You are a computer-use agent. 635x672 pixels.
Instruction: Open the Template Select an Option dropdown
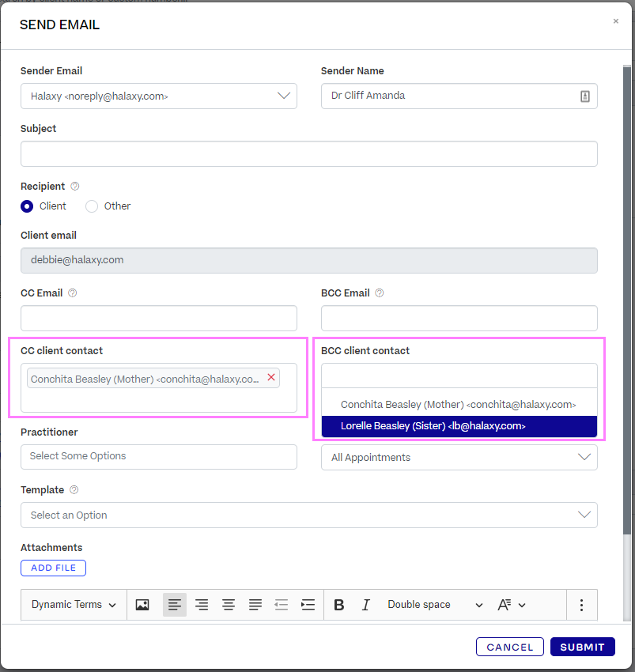tap(308, 515)
